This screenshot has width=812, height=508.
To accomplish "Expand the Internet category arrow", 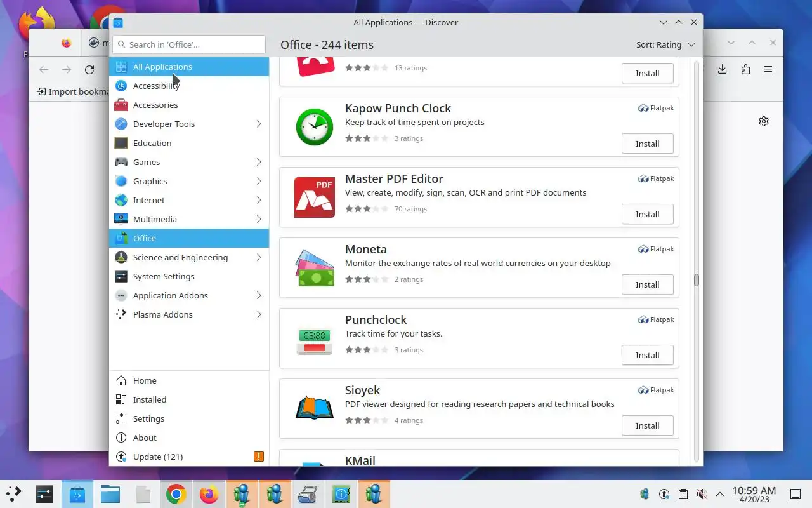I will (x=259, y=200).
